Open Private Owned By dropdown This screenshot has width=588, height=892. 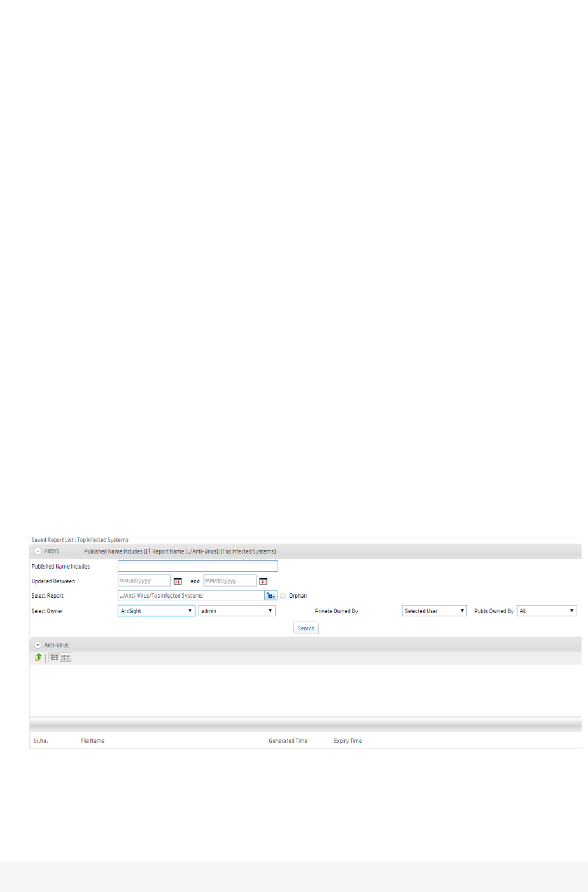click(435, 611)
